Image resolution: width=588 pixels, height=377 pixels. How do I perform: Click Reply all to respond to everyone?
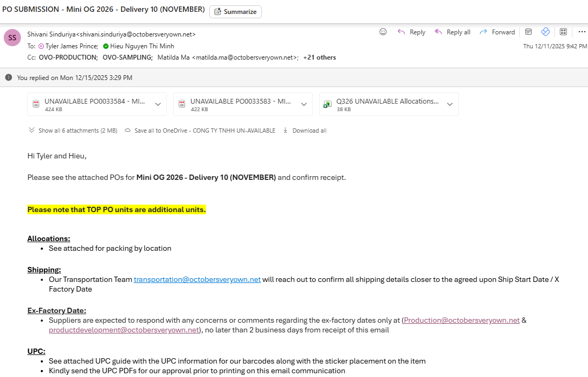coord(452,32)
